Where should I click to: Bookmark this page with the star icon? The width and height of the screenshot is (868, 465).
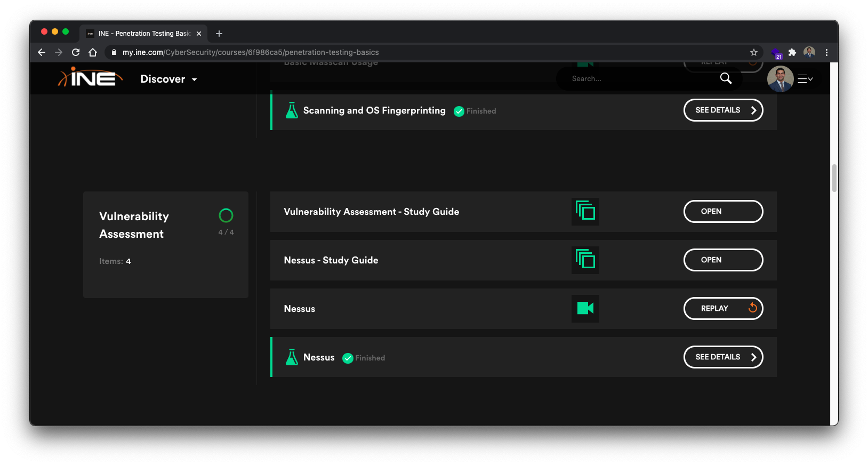(x=754, y=52)
